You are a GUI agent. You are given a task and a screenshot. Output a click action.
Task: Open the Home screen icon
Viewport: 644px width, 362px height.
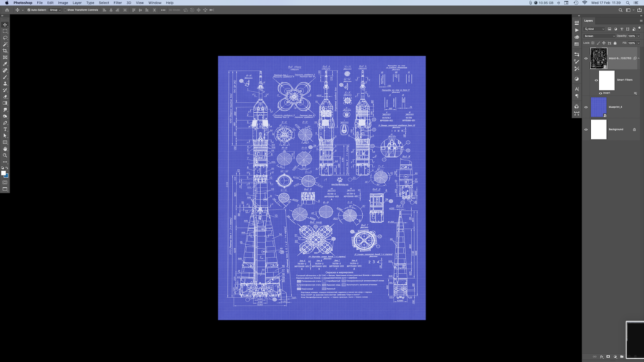(x=7, y=10)
